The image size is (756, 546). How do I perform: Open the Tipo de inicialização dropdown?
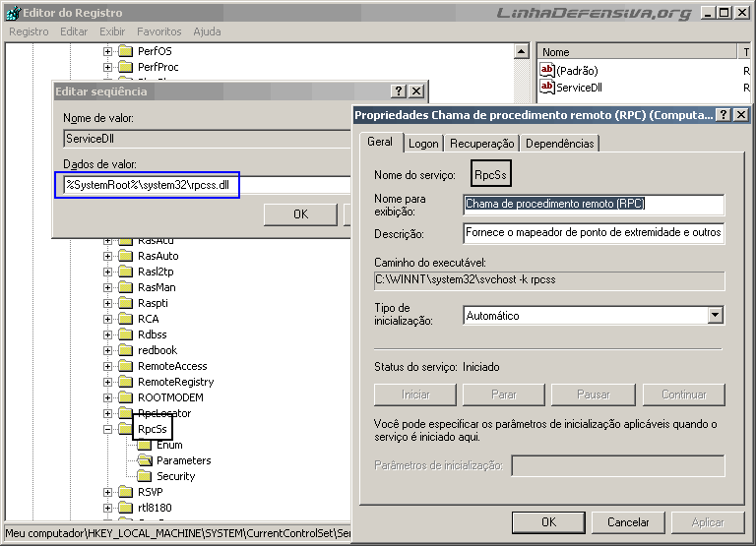pyautogui.click(x=715, y=316)
